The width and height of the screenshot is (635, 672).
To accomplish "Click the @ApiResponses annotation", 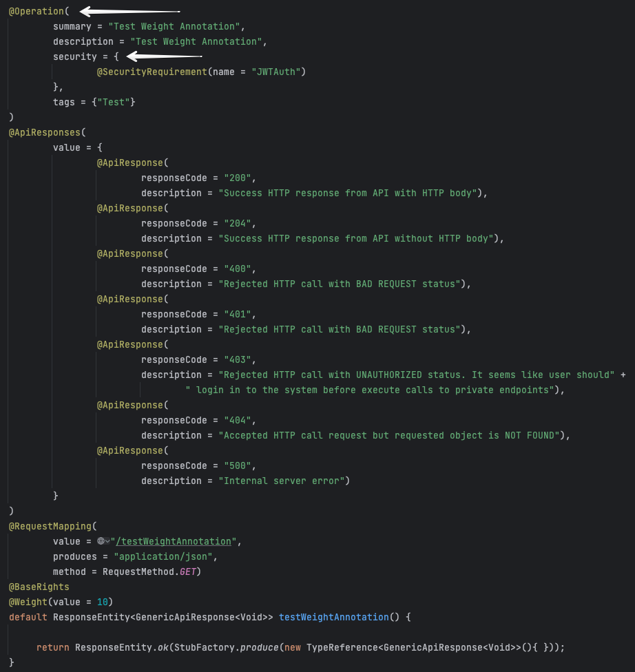I will 44,133.
